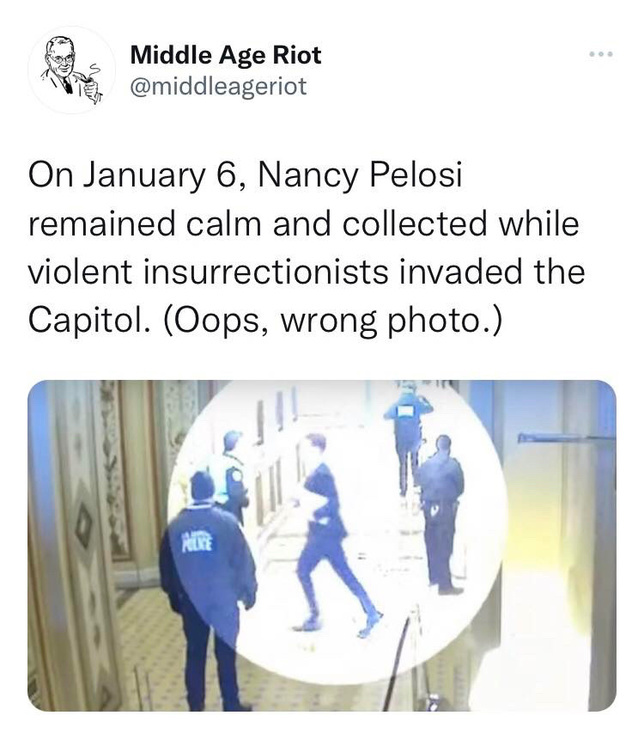Click the word "Capitol." in the tweet
Viewport: 644px width, 740px height.
[90, 321]
